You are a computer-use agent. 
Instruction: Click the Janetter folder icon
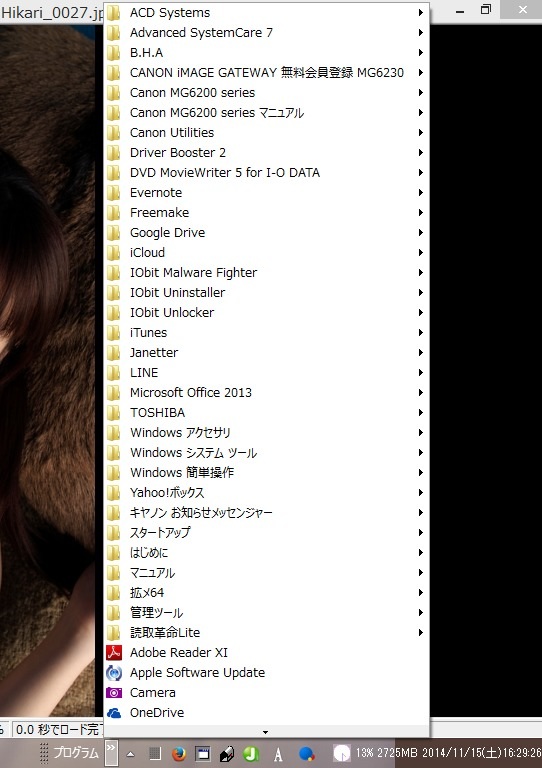click(114, 353)
